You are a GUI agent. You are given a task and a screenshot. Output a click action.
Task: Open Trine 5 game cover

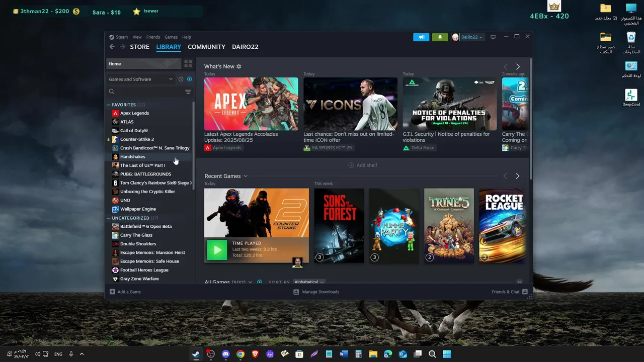(449, 226)
